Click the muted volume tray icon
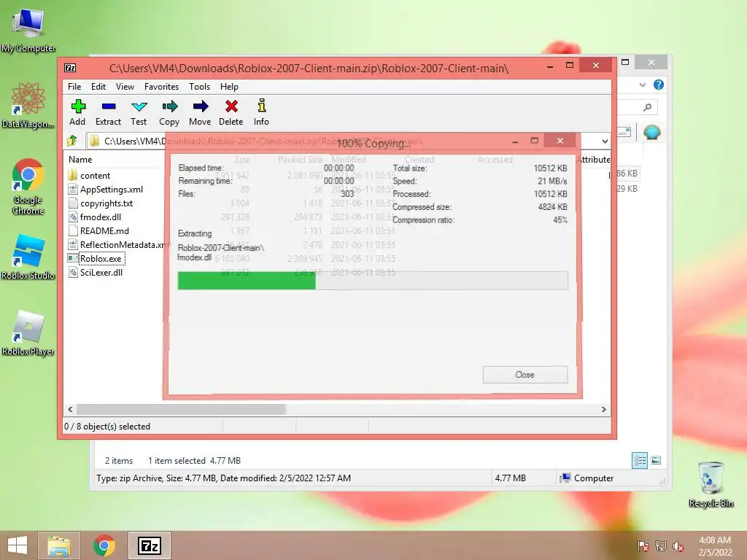747x560 pixels. (x=678, y=546)
